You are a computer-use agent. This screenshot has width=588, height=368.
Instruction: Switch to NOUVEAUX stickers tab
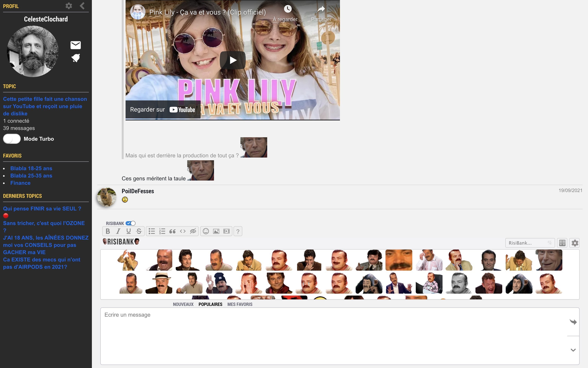183,304
